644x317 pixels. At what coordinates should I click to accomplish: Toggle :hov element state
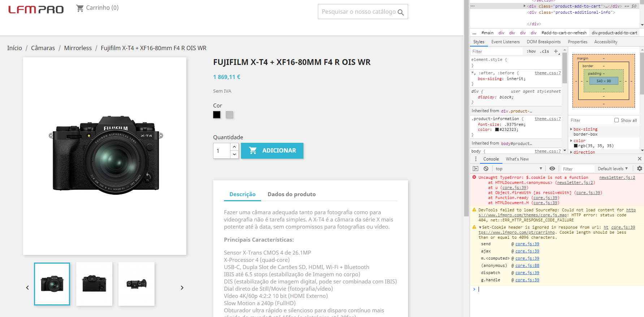(531, 51)
